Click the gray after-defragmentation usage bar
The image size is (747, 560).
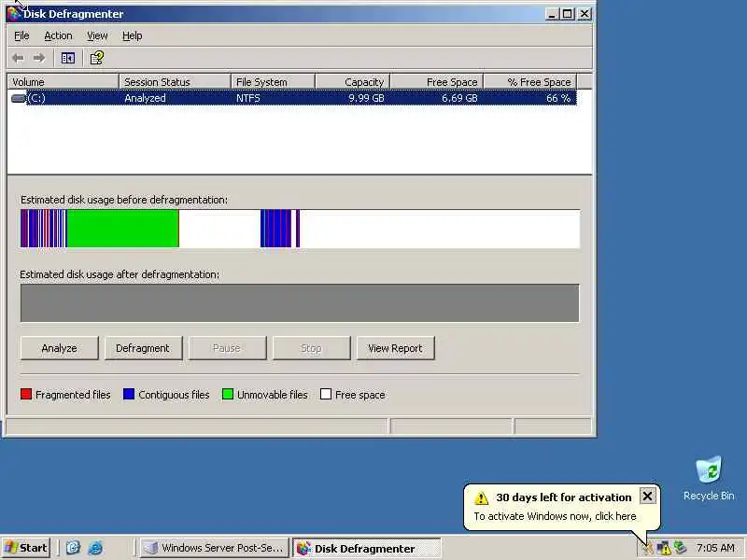pos(300,302)
